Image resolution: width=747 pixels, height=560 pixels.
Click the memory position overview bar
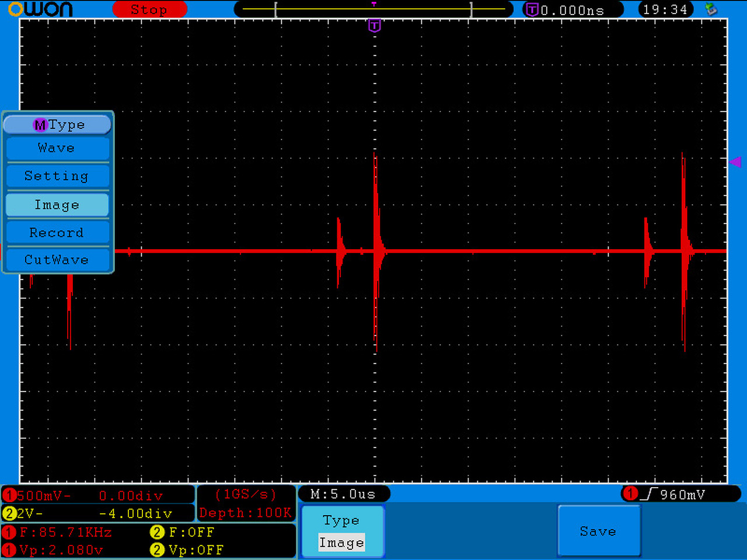(373, 9)
